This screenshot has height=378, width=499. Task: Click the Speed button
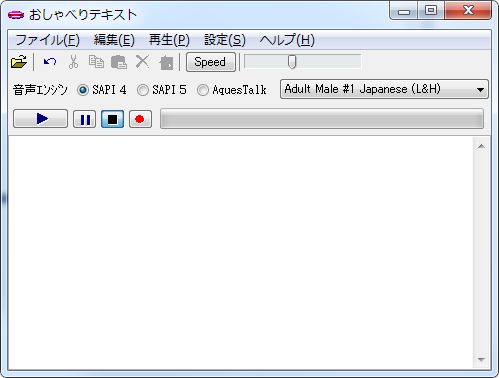coord(211,62)
